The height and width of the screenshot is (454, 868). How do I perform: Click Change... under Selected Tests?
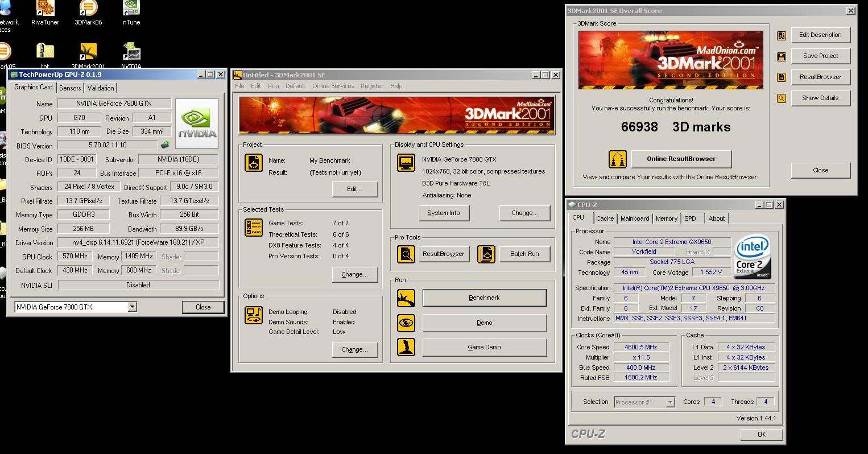pos(355,274)
